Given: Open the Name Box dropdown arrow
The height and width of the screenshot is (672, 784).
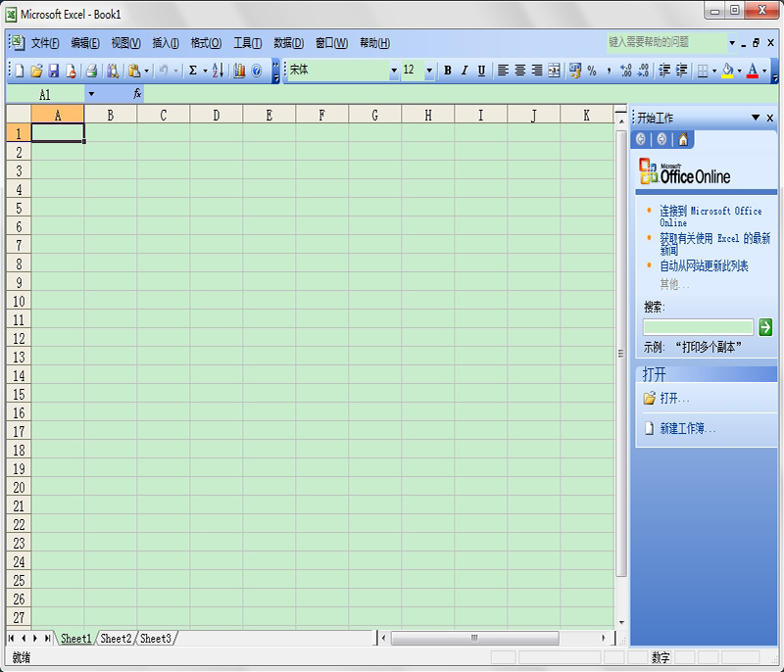Looking at the screenshot, I should (x=91, y=94).
